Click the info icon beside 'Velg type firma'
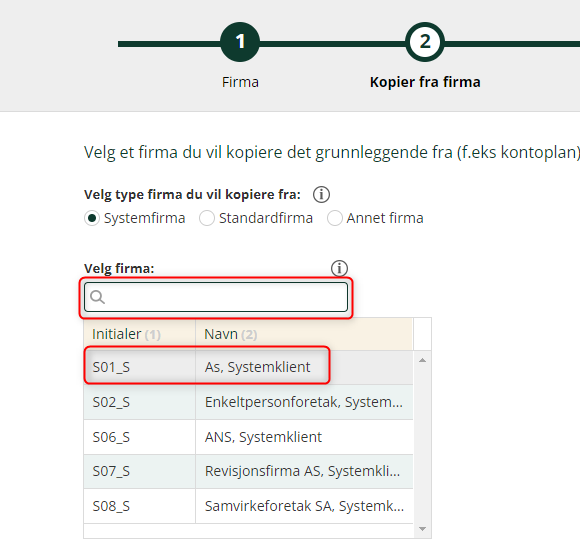Image resolution: width=580 pixels, height=557 pixels. [x=321, y=195]
